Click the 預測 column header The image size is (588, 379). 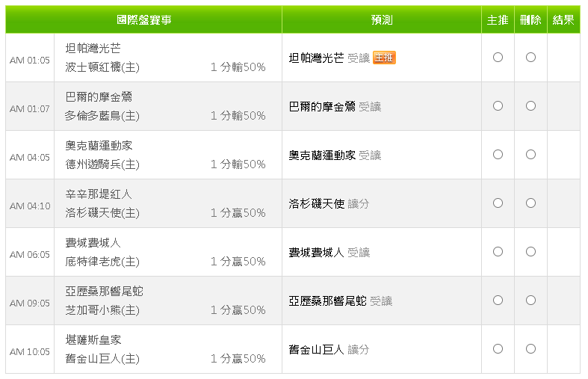pos(382,19)
